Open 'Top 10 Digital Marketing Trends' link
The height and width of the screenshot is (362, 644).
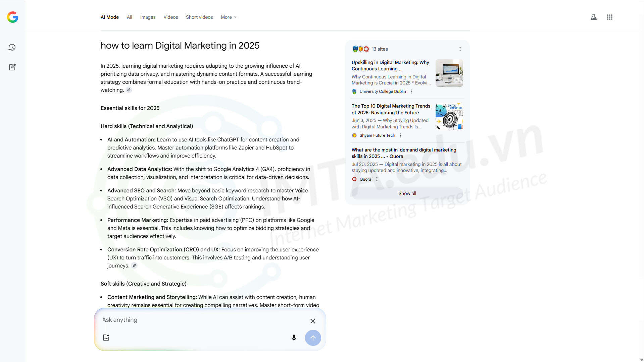coord(391,109)
